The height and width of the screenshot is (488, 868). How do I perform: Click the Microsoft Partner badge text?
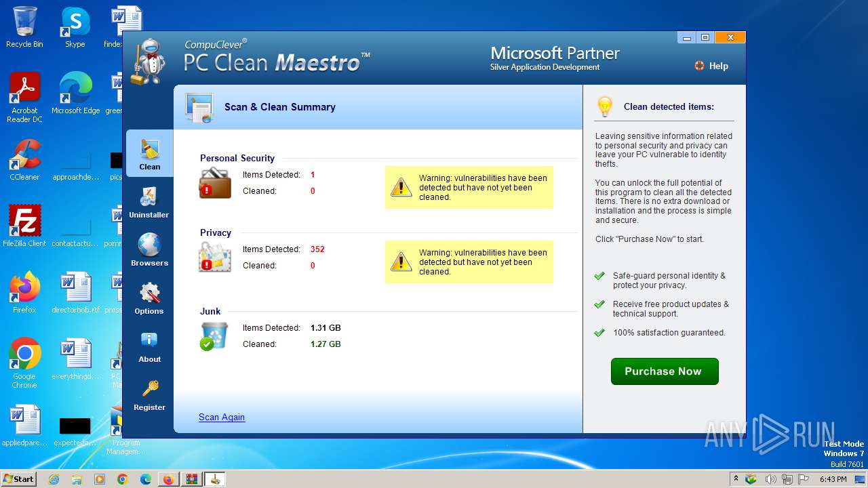click(555, 58)
